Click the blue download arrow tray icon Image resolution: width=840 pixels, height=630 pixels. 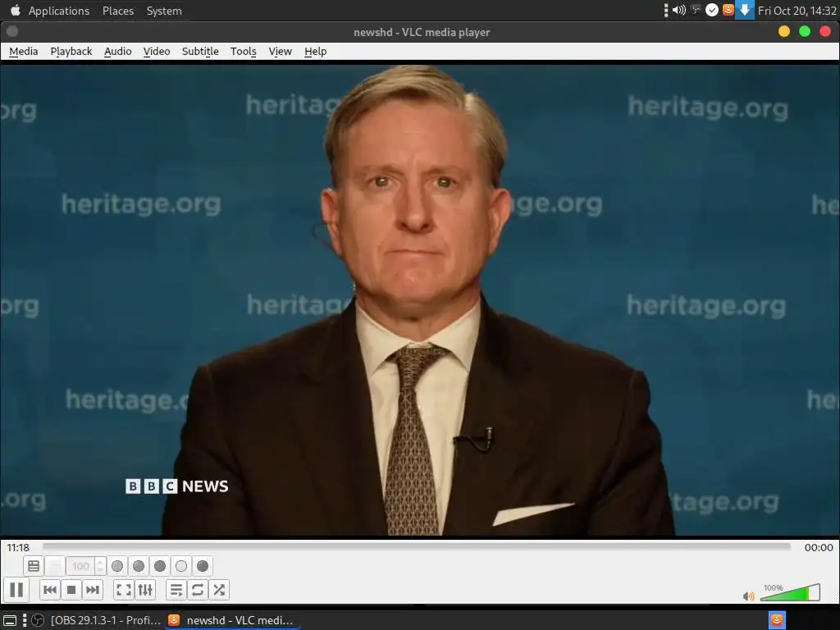(x=745, y=10)
